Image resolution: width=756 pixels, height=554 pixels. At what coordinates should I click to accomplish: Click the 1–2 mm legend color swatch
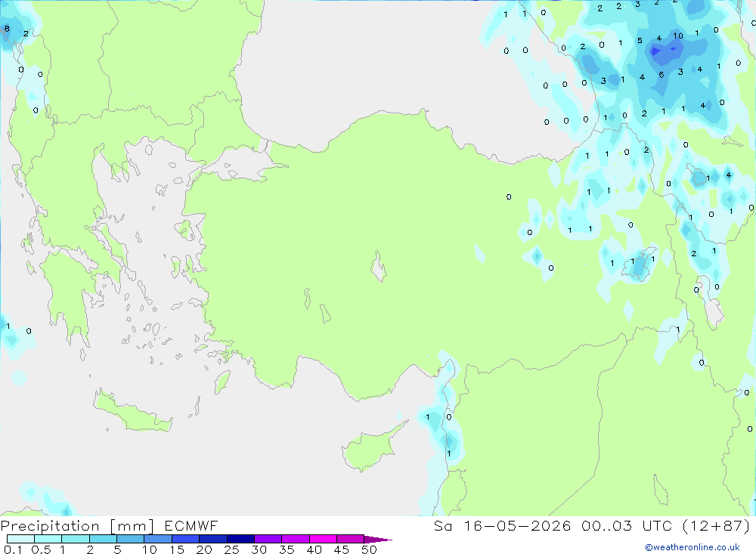point(75,539)
